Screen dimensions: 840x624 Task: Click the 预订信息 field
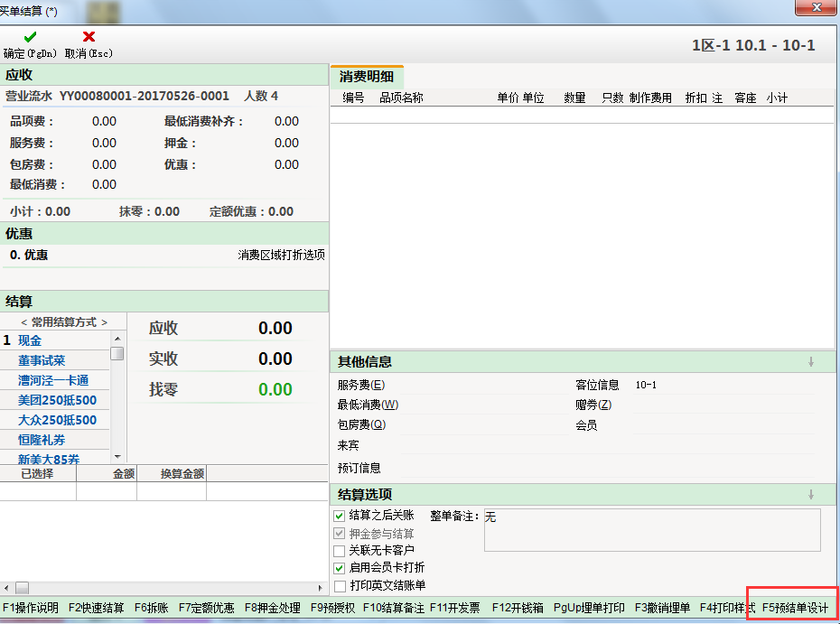[607, 468]
